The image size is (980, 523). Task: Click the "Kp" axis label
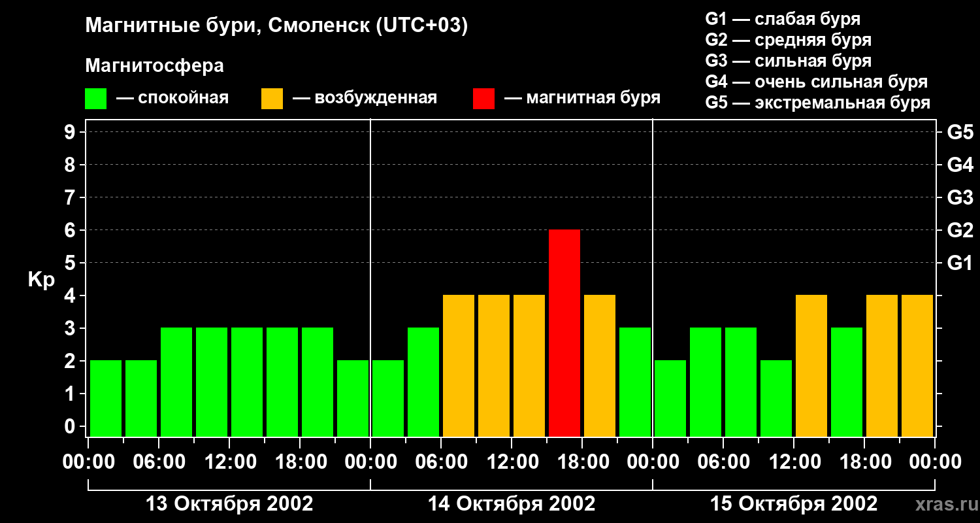coord(41,280)
